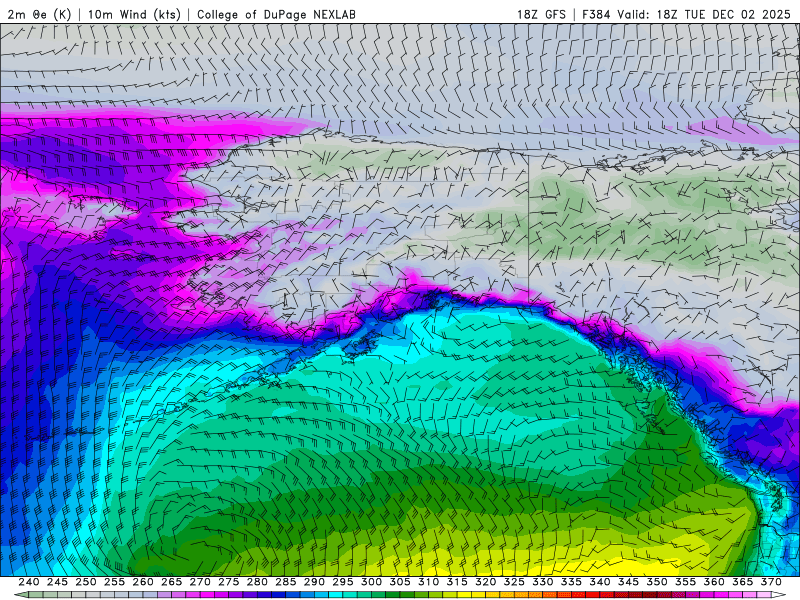Click the '10m Wind (kts)' title label
Image resolution: width=800 pixels, height=600 pixels.
(134, 14)
